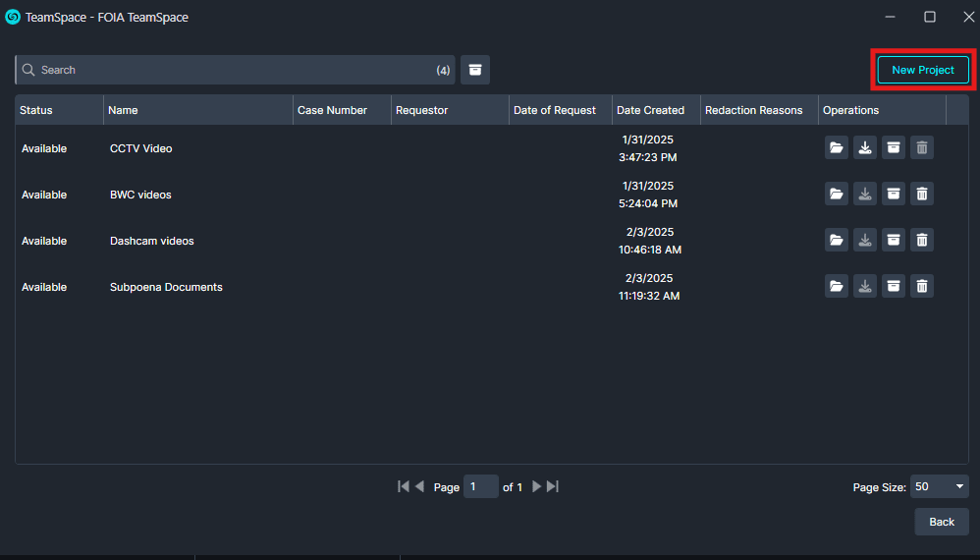
Task: Archive the Dashcam videos project
Action: pos(894,241)
